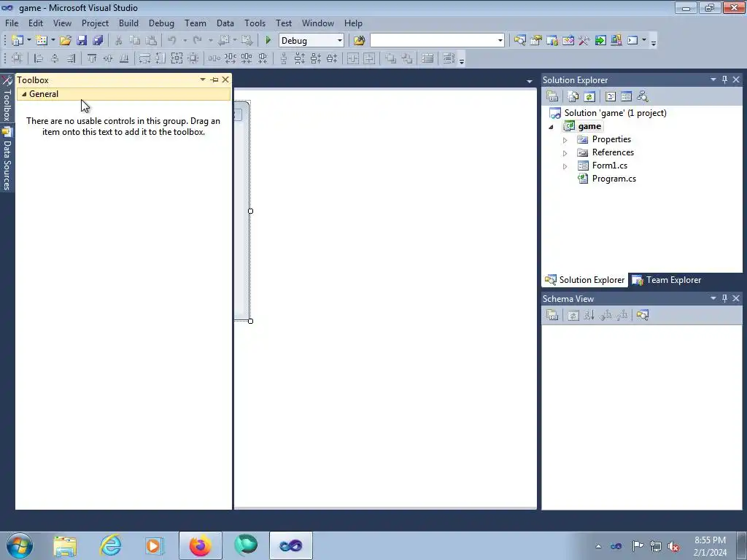Click the Find in Files icon

359,41
